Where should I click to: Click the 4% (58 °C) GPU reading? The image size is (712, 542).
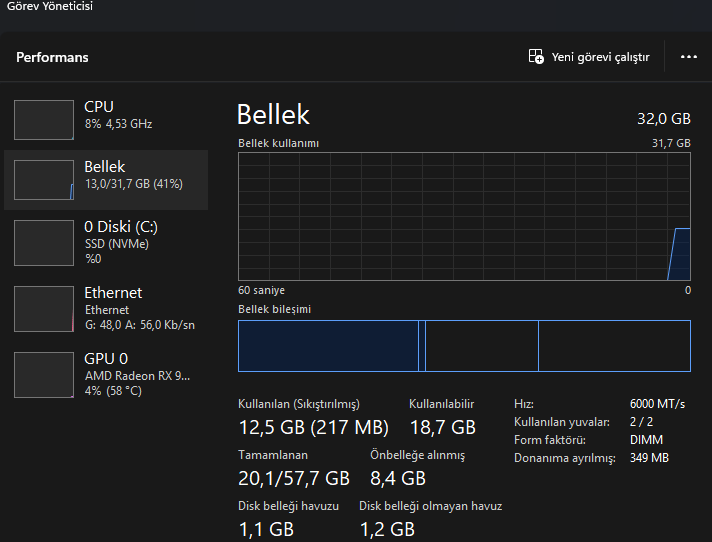[113, 391]
